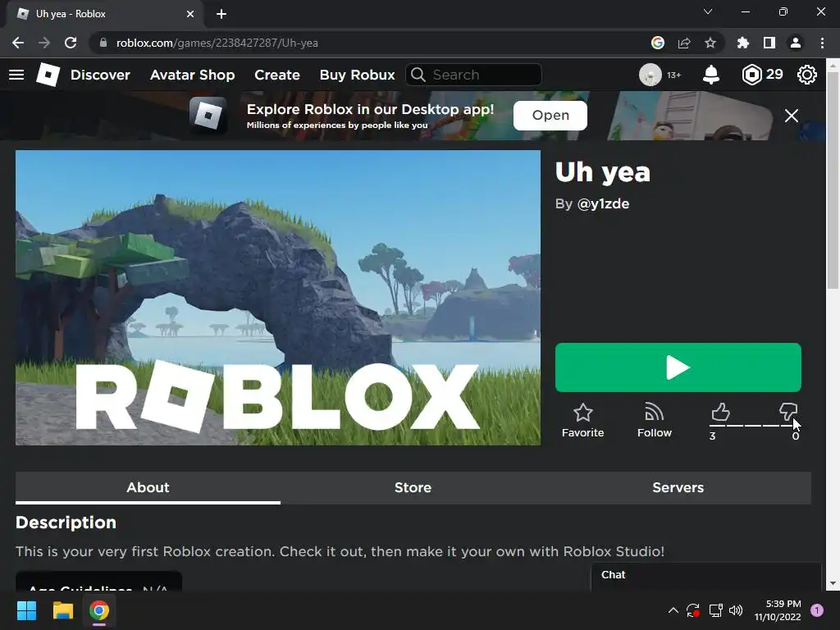The image size is (840, 630).
Task: Click the Uh yea game thumbnail
Action: (278, 297)
